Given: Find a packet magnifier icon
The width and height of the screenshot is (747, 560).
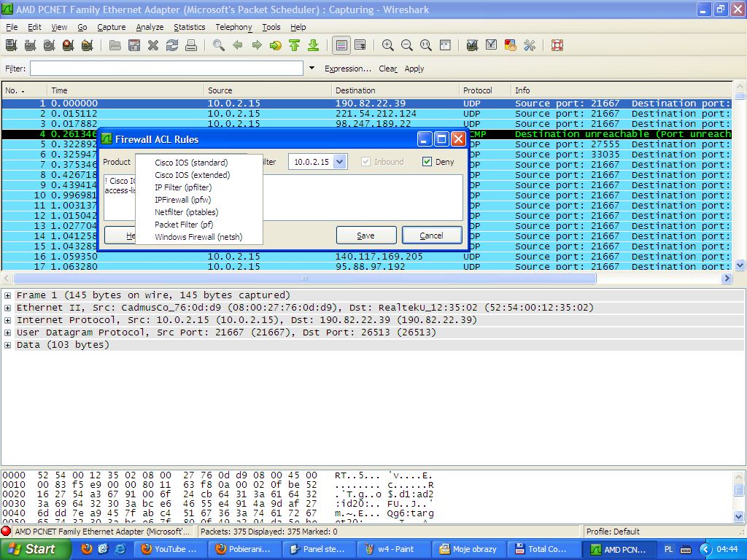Looking at the screenshot, I should [x=219, y=45].
